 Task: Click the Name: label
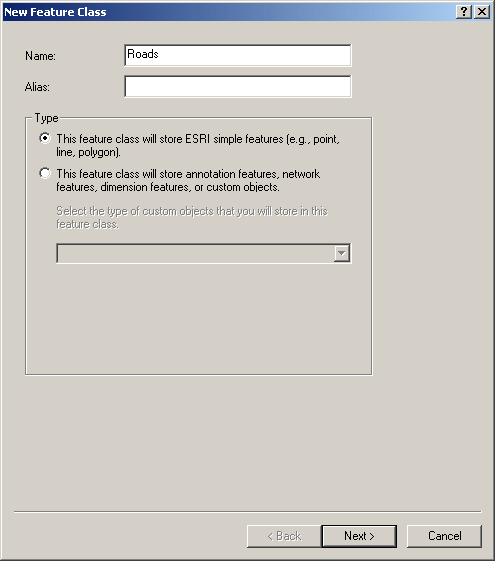pyautogui.click(x=40, y=56)
